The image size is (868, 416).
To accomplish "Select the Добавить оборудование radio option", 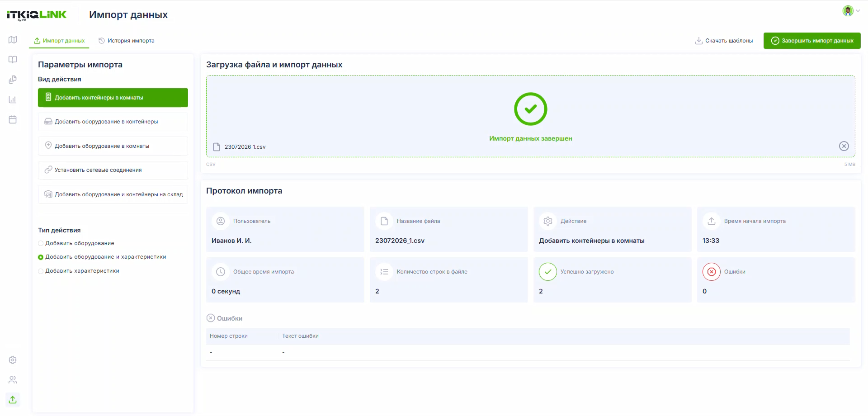I will (41, 243).
